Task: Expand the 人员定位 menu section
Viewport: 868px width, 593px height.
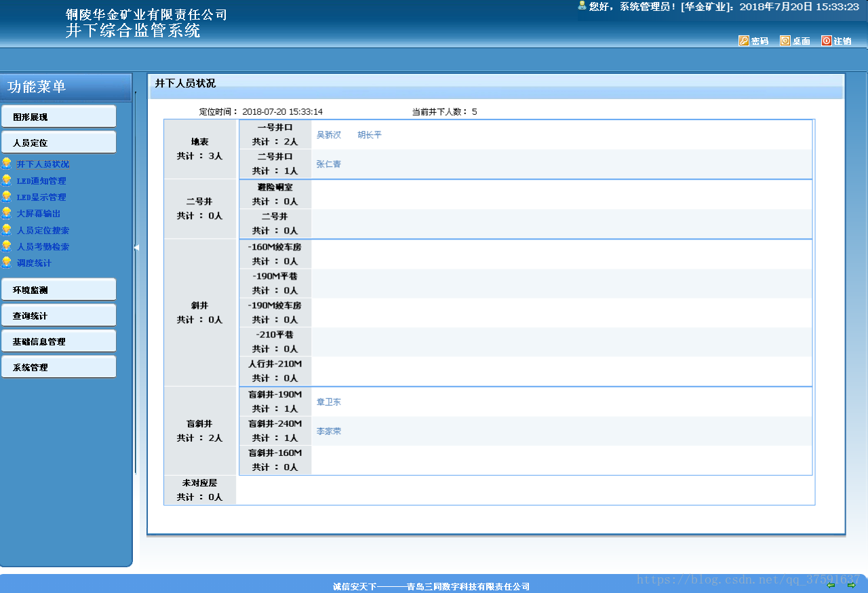Action: pyautogui.click(x=58, y=142)
